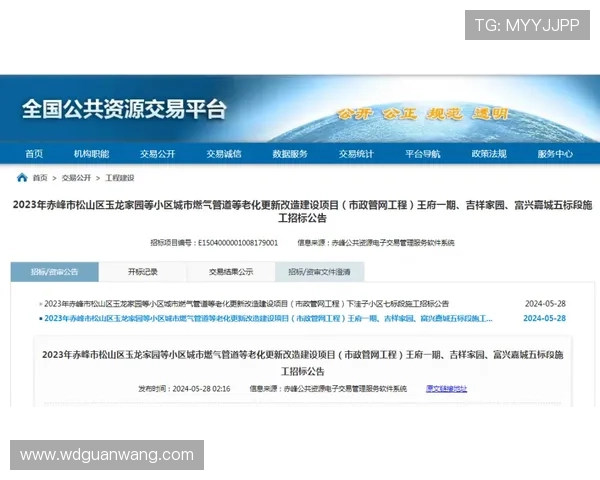This screenshot has width=600, height=480.
Task: Open 机构职能 menu item
Action: pyautogui.click(x=91, y=154)
